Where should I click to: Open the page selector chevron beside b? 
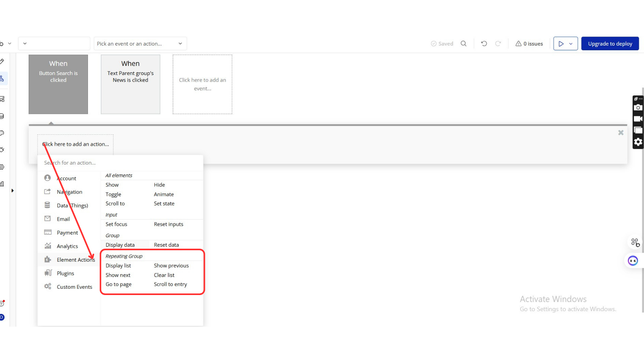9,44
